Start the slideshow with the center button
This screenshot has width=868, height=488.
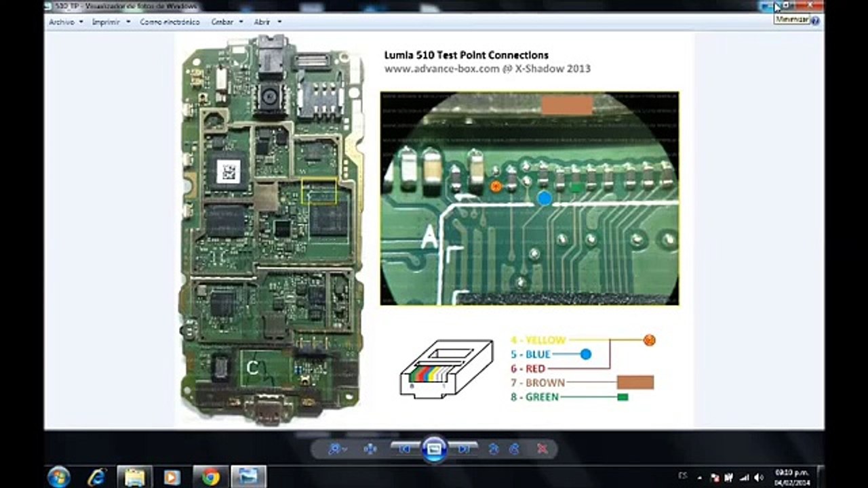(x=434, y=449)
